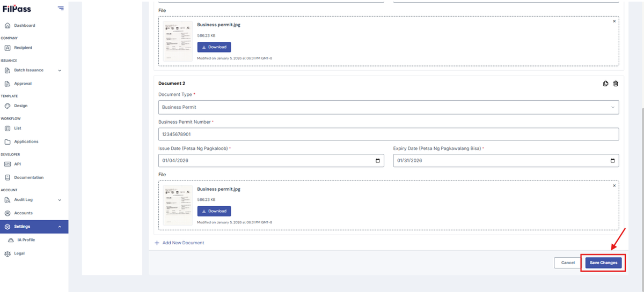Open Recipient under Company
This screenshot has height=292, width=644.
[x=23, y=48]
